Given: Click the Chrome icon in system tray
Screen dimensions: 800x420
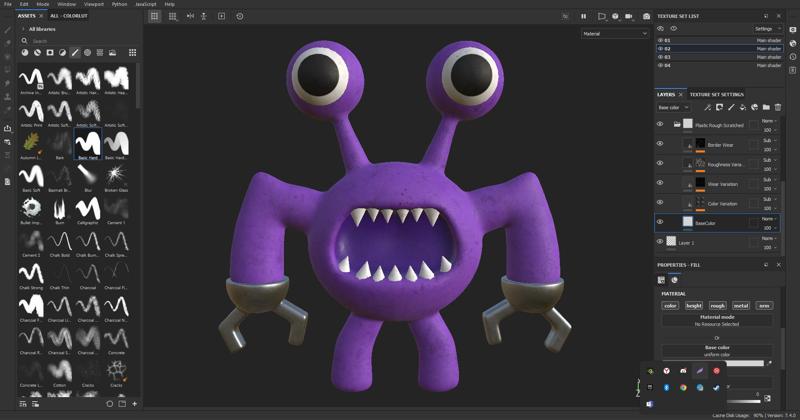Looking at the screenshot, I should (683, 387).
